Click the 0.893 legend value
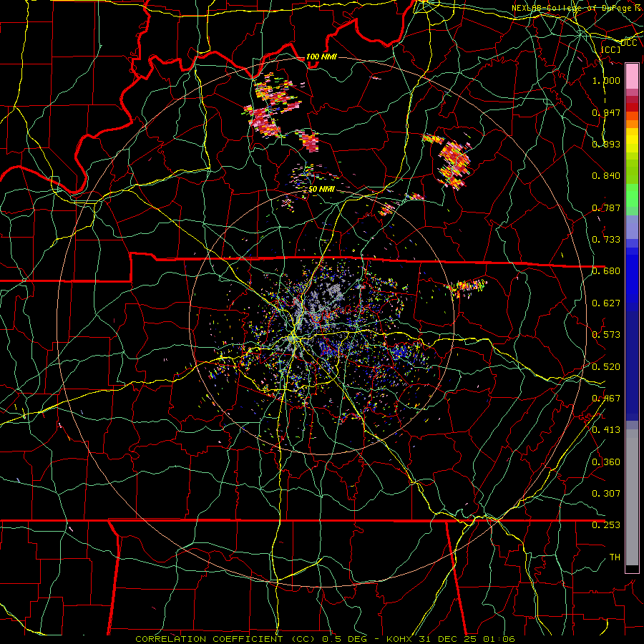This screenshot has height=644, width=644. click(x=606, y=144)
